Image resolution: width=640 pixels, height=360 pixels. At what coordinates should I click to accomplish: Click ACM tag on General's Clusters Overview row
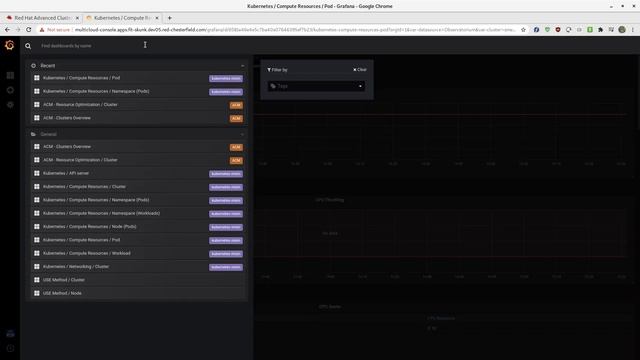236,147
